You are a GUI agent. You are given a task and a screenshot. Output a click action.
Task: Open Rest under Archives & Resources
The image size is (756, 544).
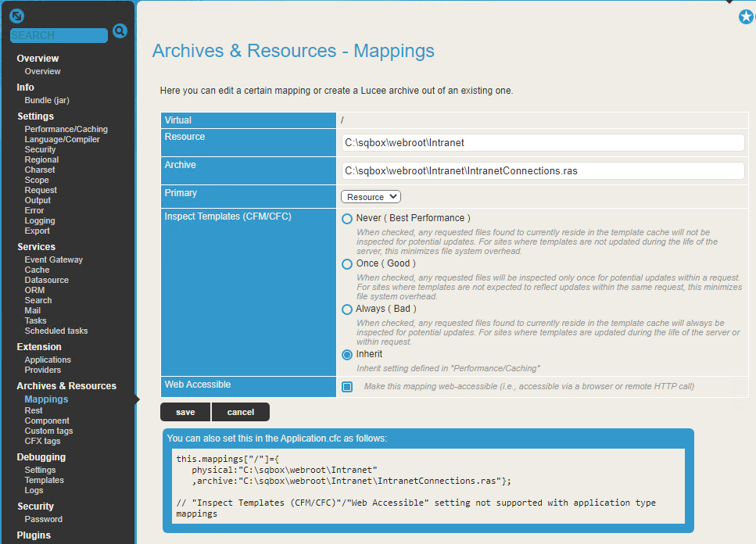coord(34,410)
